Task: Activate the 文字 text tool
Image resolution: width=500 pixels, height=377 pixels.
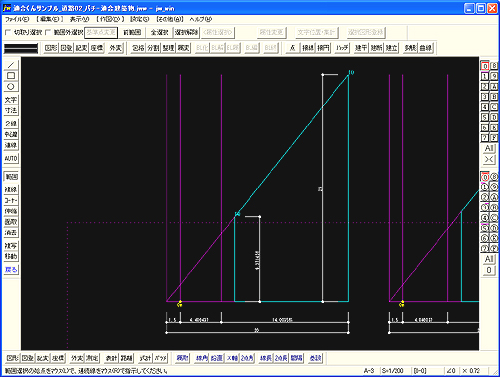Action: point(11,100)
